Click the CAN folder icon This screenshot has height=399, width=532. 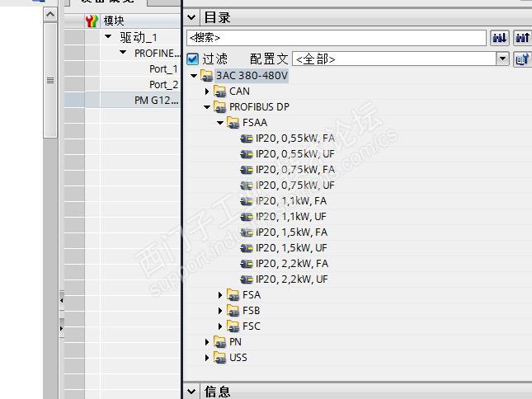220,92
